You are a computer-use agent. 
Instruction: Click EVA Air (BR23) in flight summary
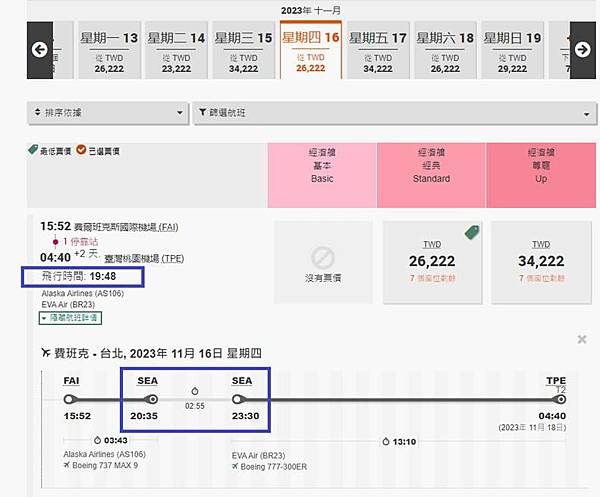point(68,305)
